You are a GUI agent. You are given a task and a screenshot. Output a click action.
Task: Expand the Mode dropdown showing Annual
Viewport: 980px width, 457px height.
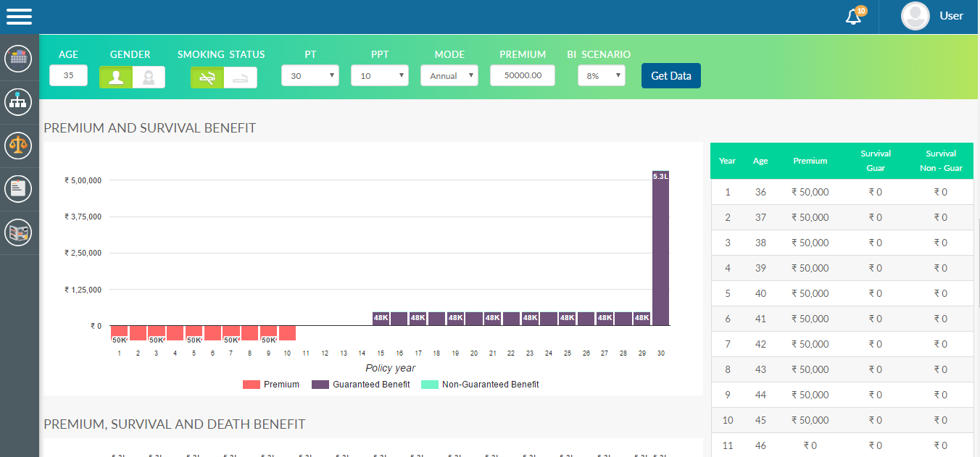449,75
